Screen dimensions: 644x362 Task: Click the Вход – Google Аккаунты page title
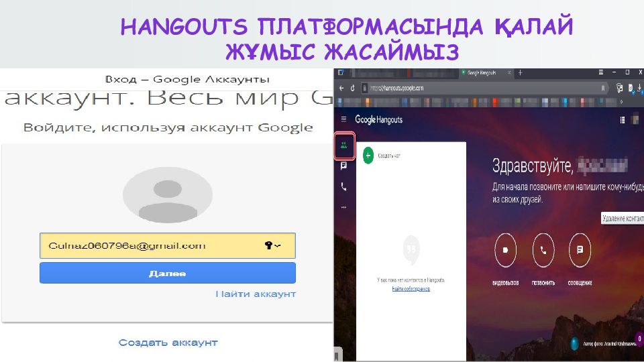[187, 79]
